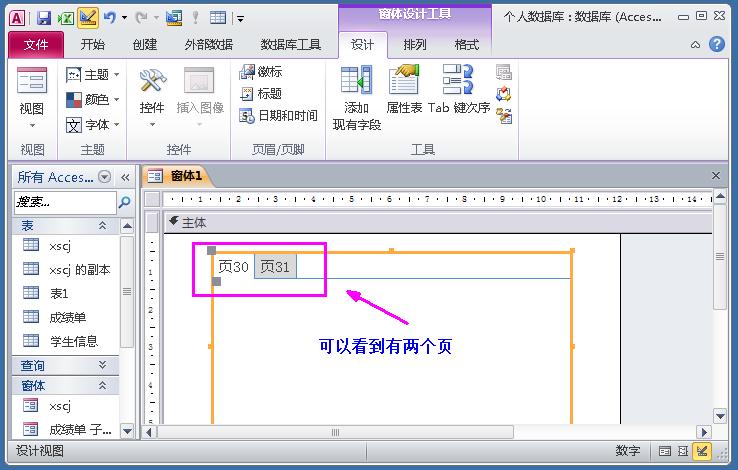738x470 pixels.
Task: Expand the 视图 dropdown arrow
Action: click(32, 125)
